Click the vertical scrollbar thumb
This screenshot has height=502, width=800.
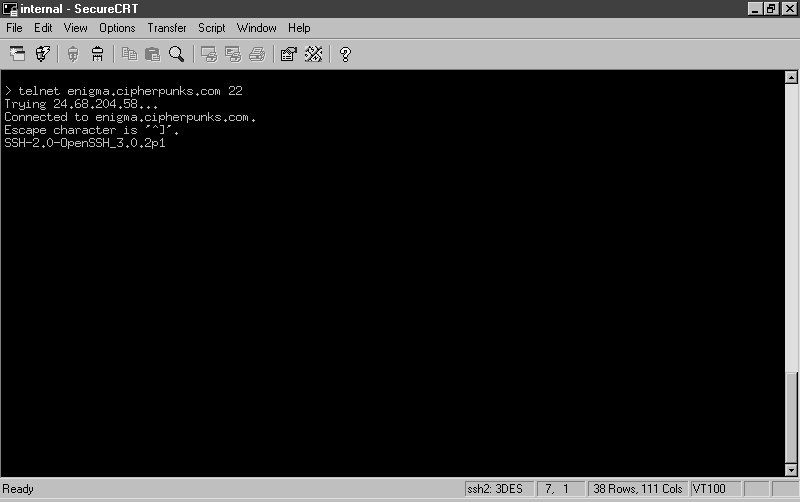[791, 418]
